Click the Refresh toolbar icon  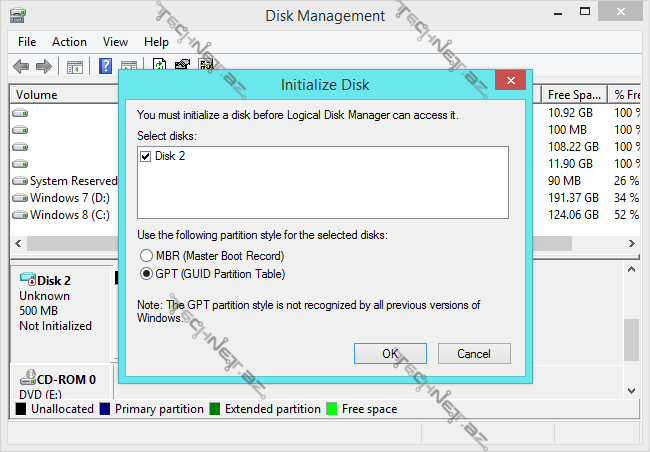coord(160,67)
